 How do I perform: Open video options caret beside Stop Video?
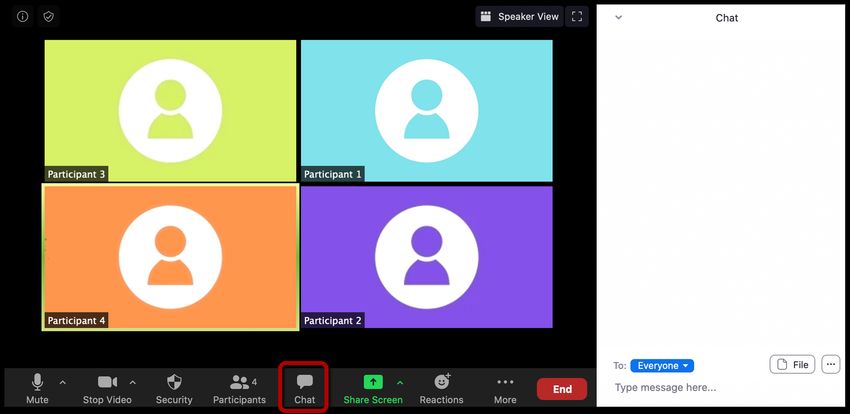[x=133, y=383]
